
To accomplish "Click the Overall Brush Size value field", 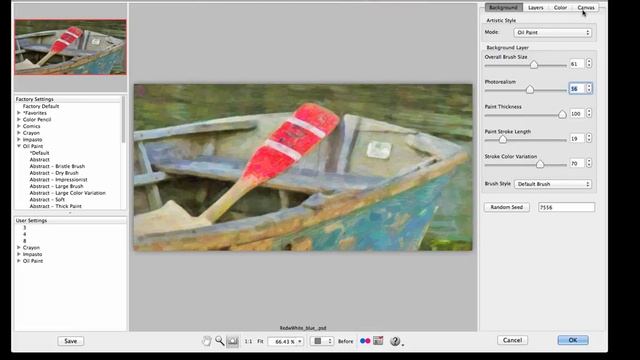I will click(576, 64).
